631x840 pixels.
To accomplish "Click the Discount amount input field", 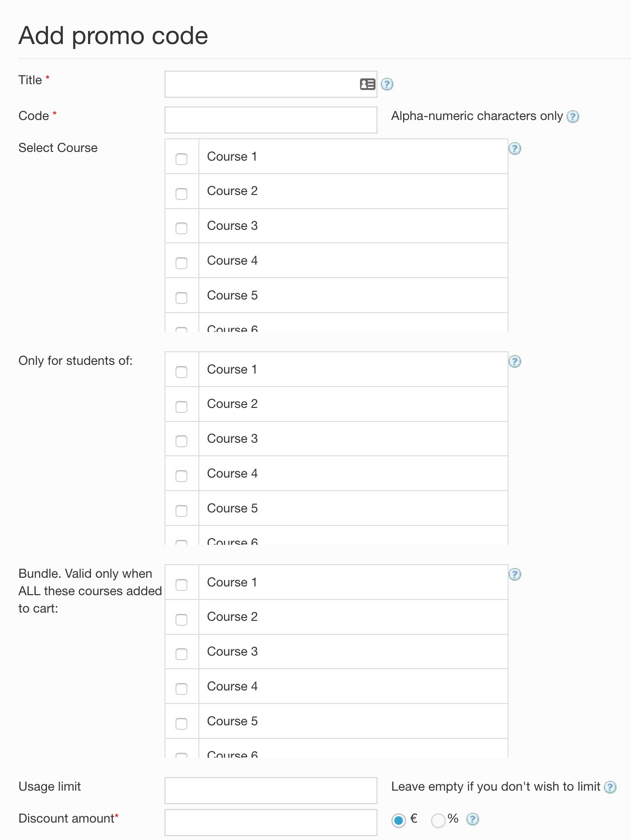I will tap(270, 822).
